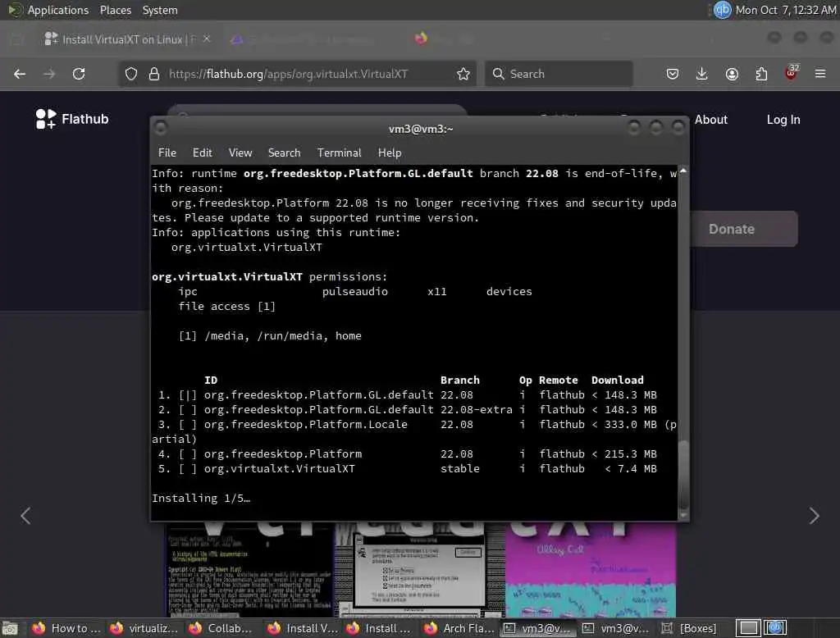Image resolution: width=840 pixels, height=638 pixels.
Task: Open Firefox account icon
Action: tap(732, 74)
